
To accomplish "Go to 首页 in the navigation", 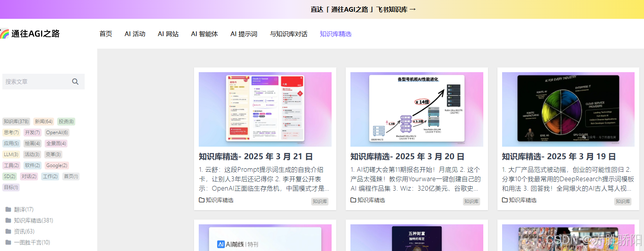I will [106, 34].
